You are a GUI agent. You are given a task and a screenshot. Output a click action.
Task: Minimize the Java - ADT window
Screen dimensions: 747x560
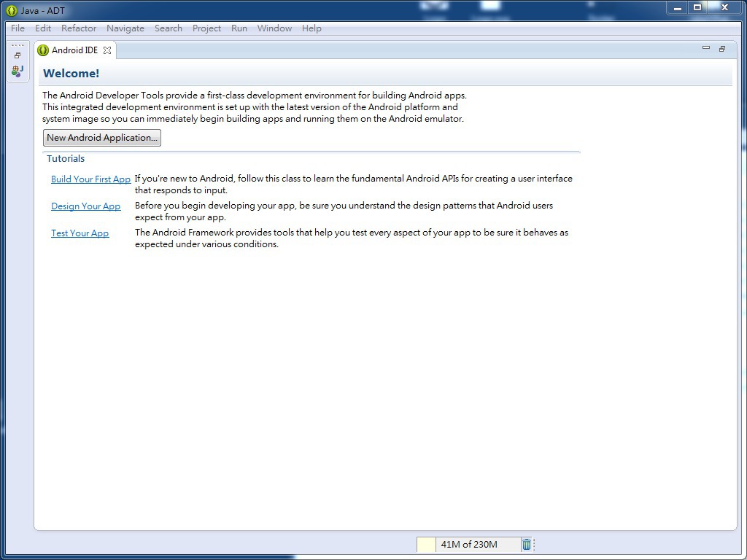point(678,7)
